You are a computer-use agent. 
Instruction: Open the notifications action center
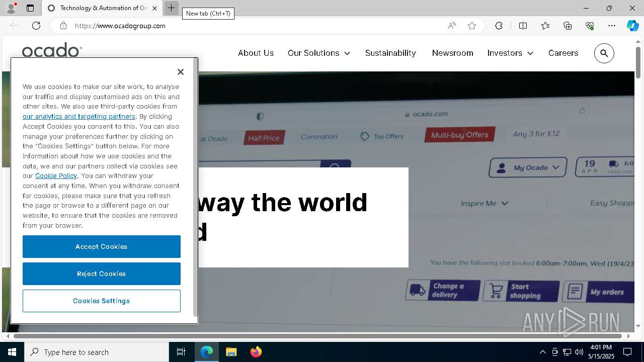click(627, 352)
